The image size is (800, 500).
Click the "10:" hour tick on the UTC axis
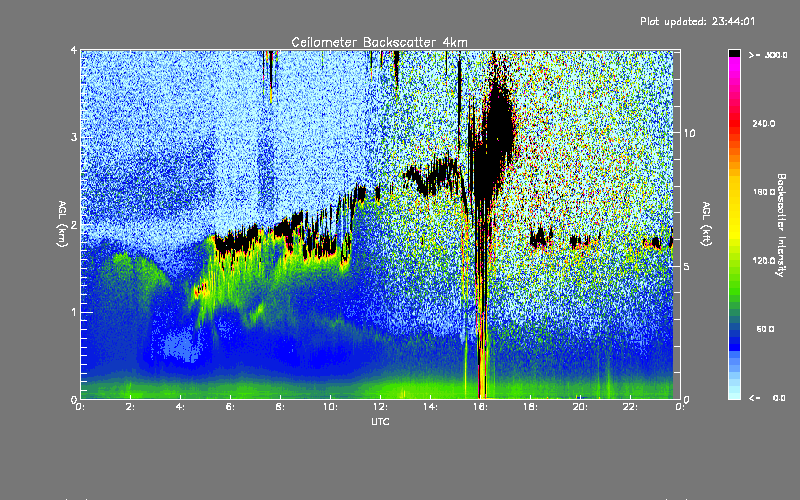(331, 407)
